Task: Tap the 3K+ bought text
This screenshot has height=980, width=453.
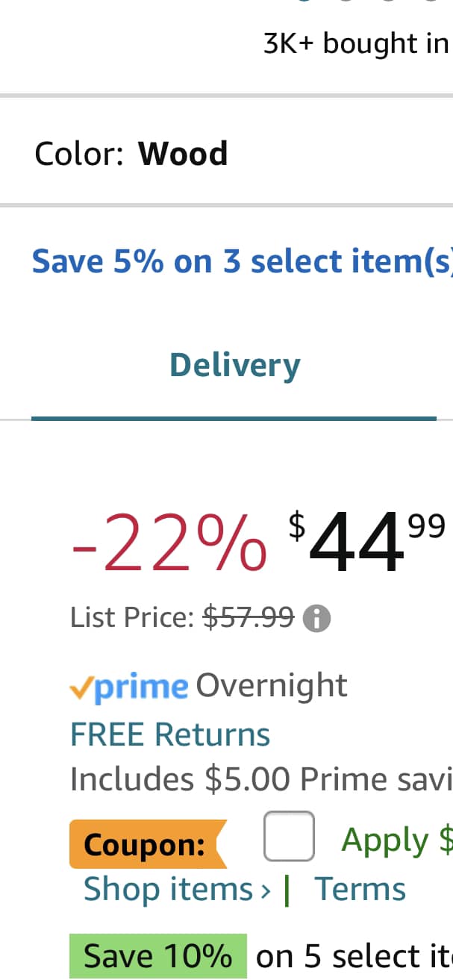Action: [356, 44]
